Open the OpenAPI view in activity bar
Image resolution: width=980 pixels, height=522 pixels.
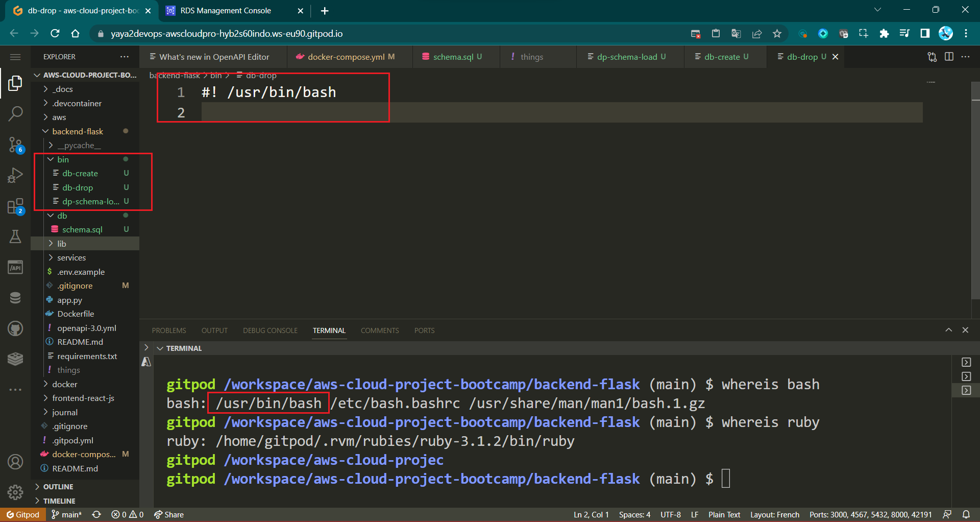click(15, 268)
